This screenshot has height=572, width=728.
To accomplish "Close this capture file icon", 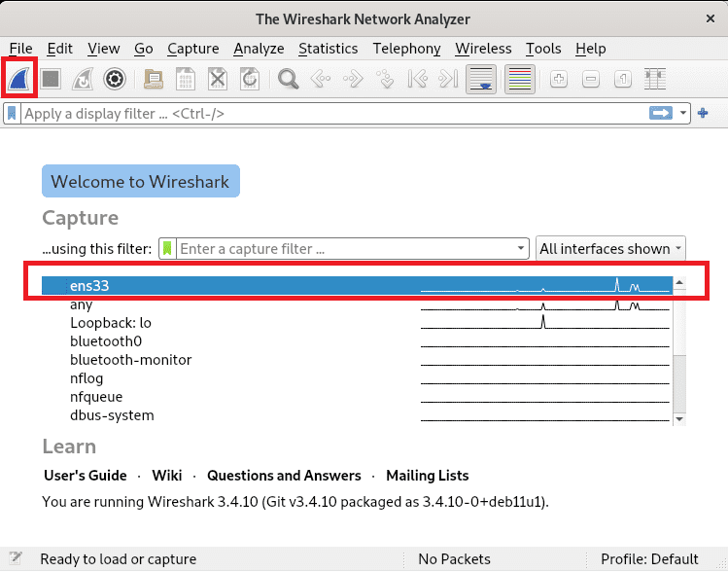I will coord(218,79).
